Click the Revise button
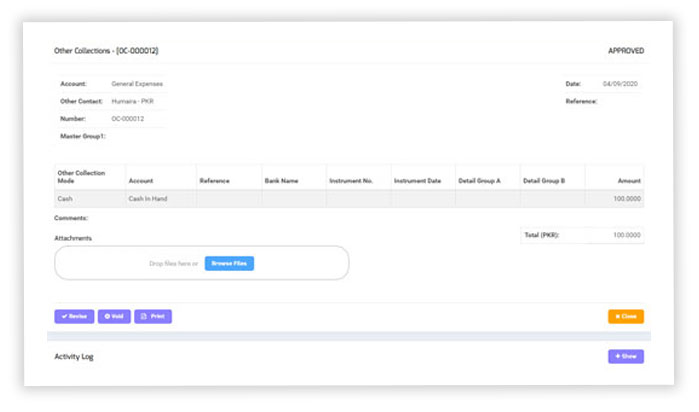The width and height of the screenshot is (699, 412). coord(74,316)
